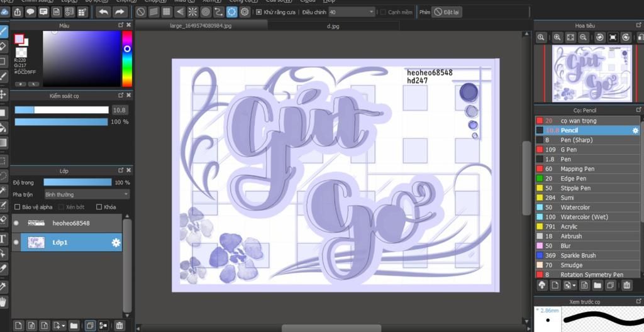This screenshot has width=644, height=332.
Task: Open the add-layer dropdown arrow button
Action: pos(60,326)
